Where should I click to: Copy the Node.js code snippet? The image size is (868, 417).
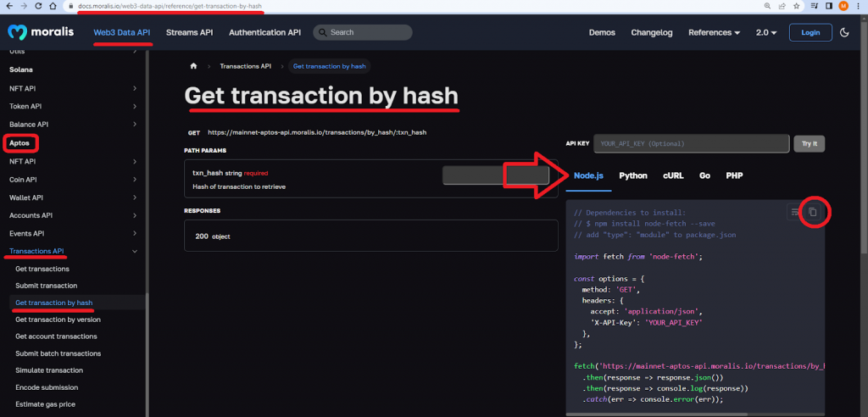coord(812,212)
